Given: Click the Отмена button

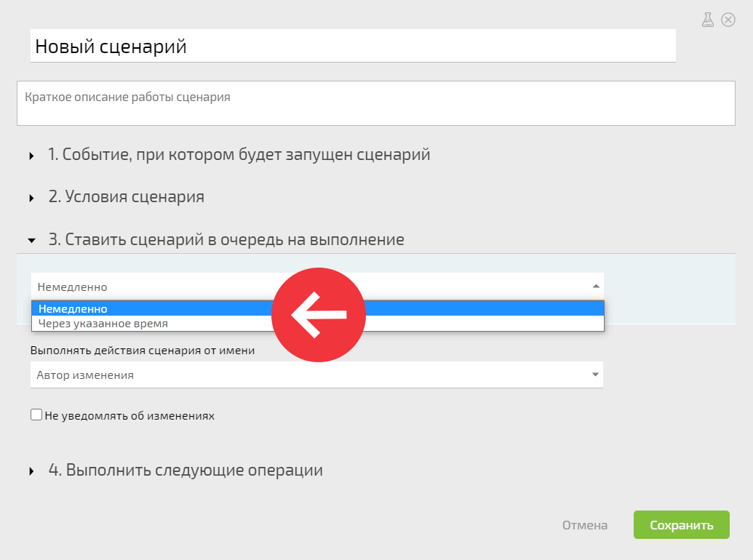Looking at the screenshot, I should [585, 525].
